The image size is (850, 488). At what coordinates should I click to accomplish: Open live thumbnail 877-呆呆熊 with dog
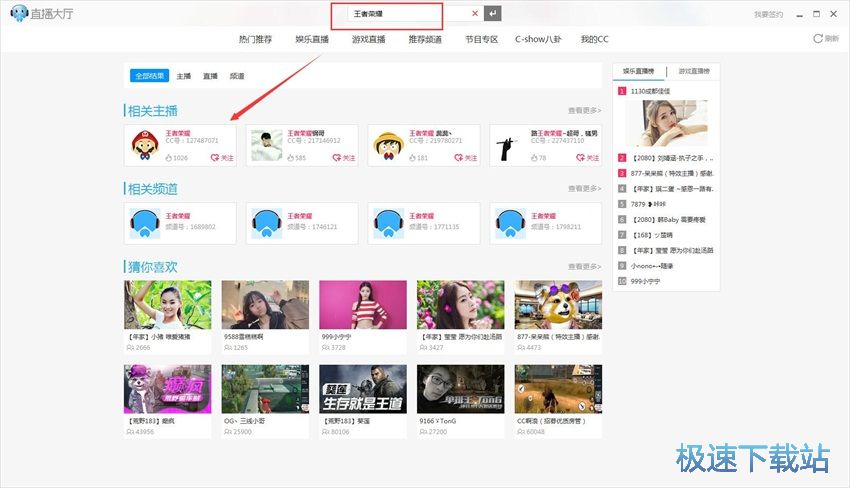558,304
